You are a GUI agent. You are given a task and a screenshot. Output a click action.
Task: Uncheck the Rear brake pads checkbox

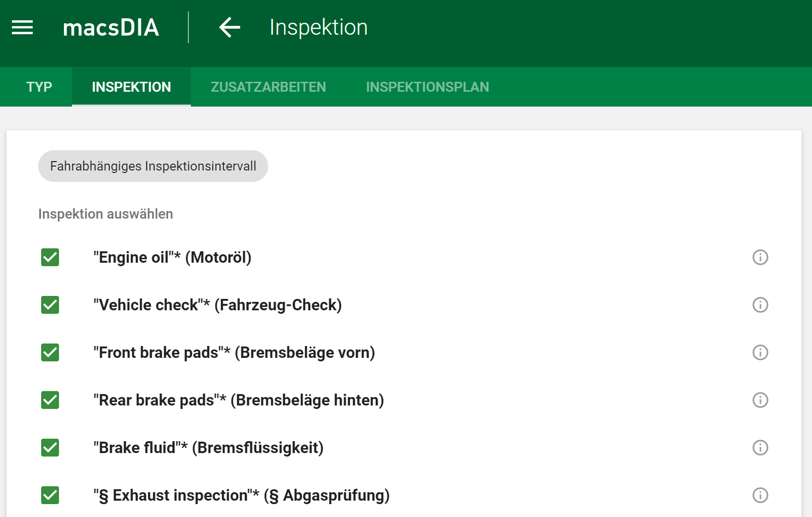pyautogui.click(x=50, y=400)
